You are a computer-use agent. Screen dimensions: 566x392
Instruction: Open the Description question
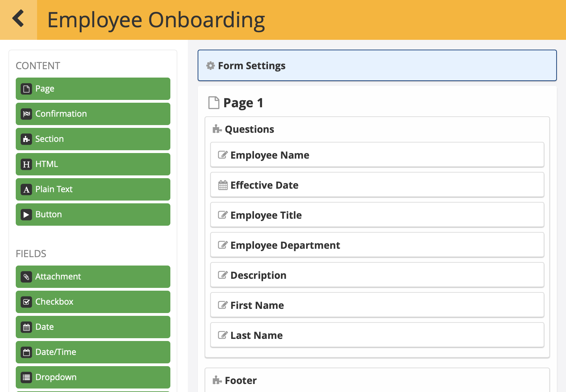[x=377, y=275]
